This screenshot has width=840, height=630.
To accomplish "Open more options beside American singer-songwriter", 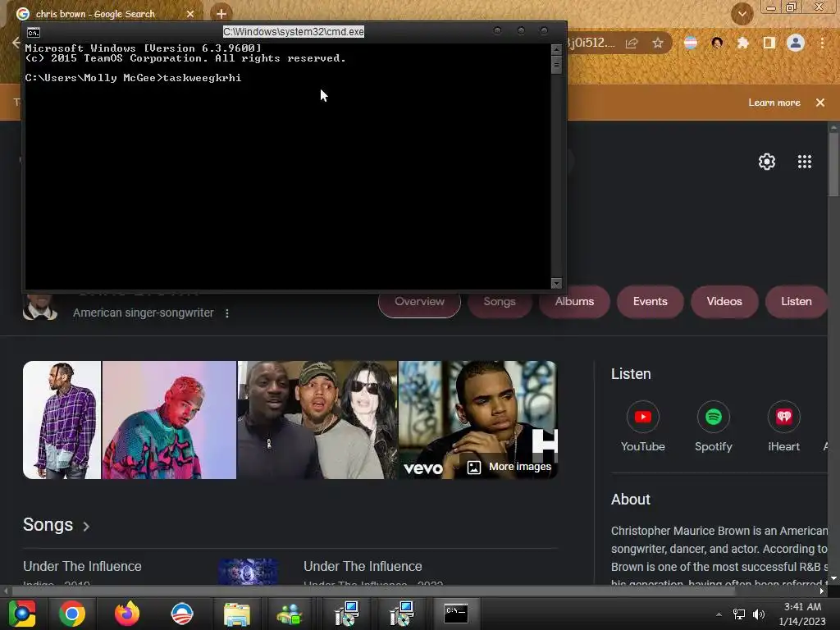I will [227, 313].
